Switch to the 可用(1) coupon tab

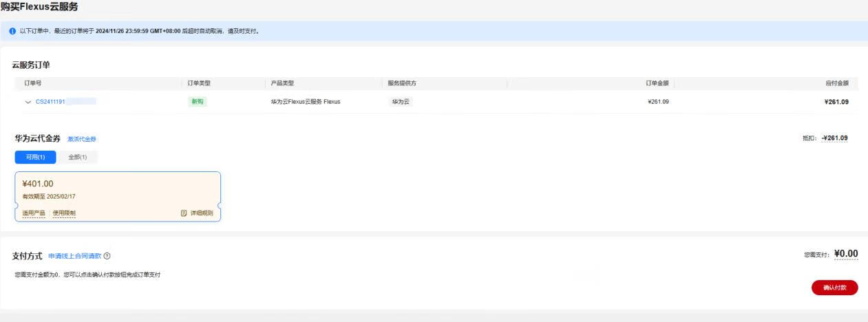tap(35, 158)
